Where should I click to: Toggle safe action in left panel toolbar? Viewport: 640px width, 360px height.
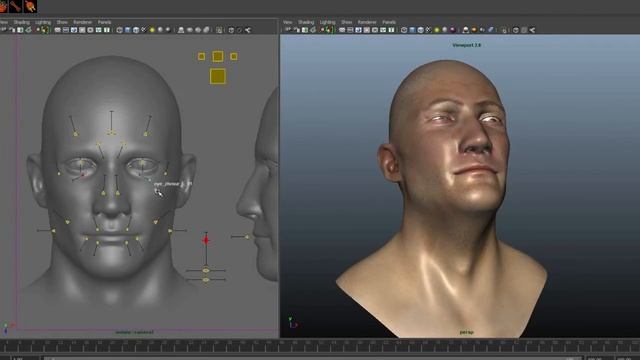[98, 30]
